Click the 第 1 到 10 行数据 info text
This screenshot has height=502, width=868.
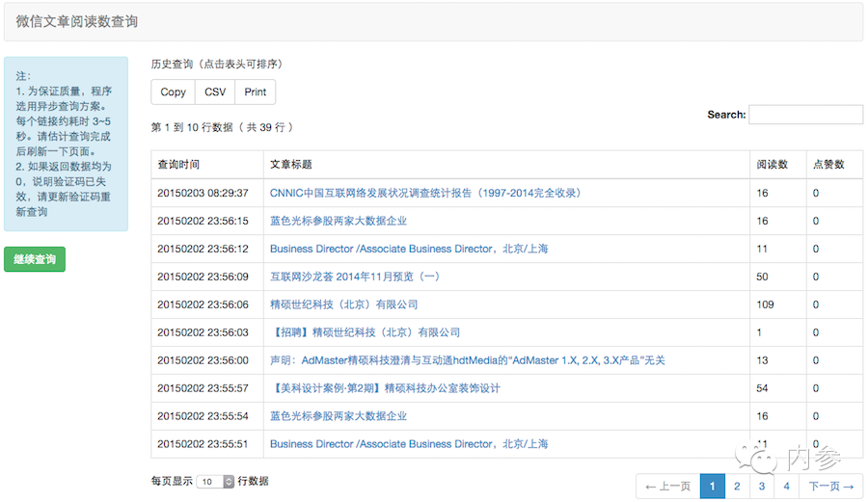(x=222, y=127)
